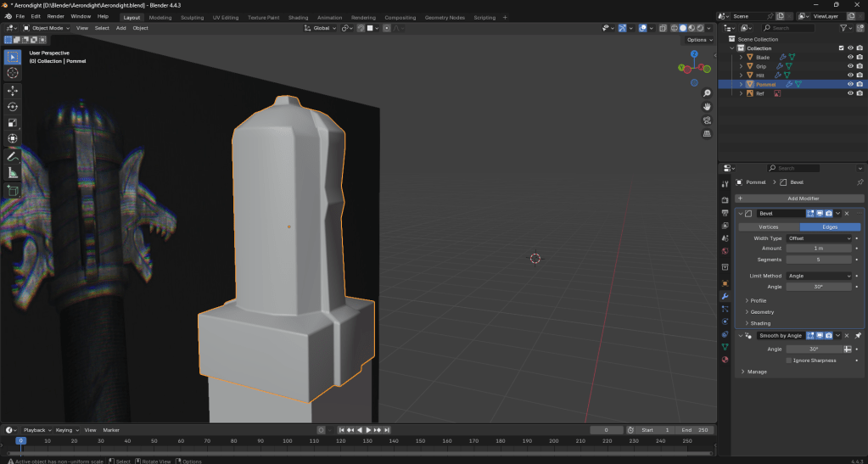This screenshot has width=868, height=464.
Task: Click the pan view hand icon
Action: pos(707,107)
